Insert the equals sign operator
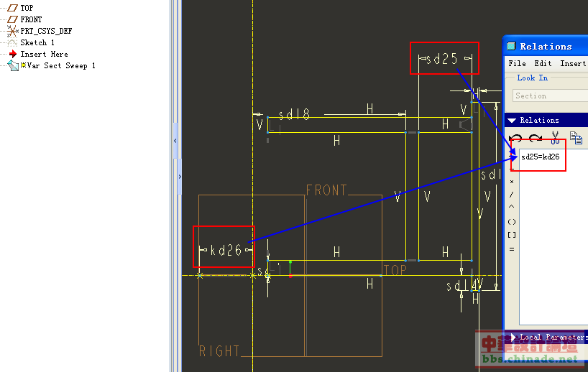This screenshot has width=588, height=372. [x=512, y=248]
